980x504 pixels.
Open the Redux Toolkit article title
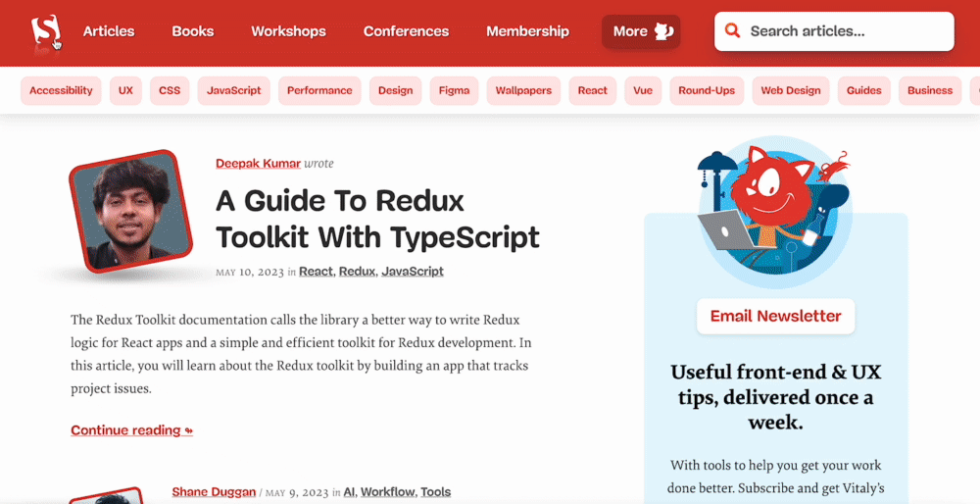[377, 219]
